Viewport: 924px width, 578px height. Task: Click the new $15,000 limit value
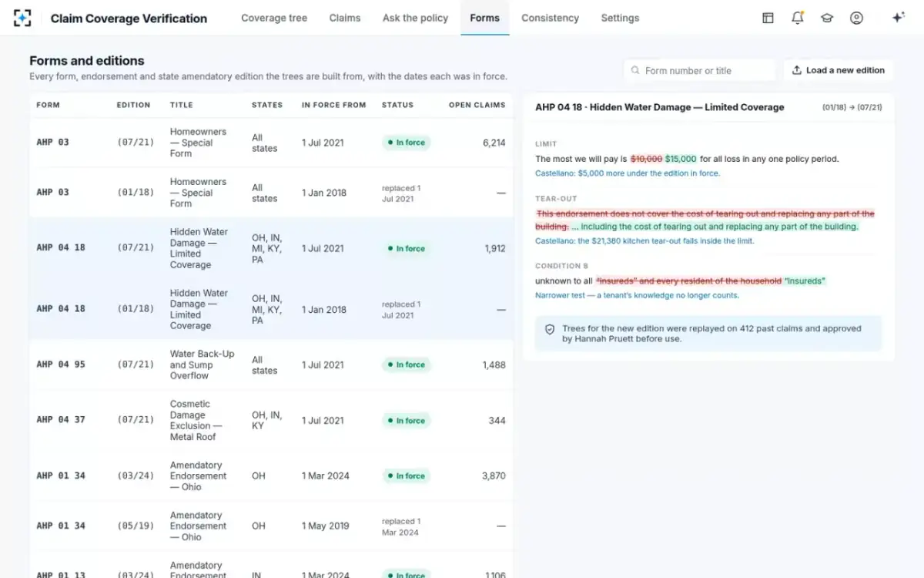click(681, 159)
